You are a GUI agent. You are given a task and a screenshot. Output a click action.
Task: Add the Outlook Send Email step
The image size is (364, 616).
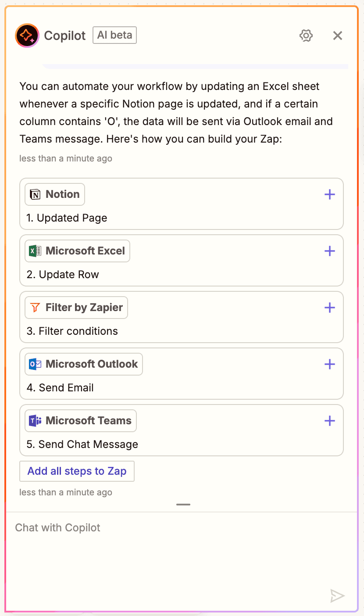(330, 364)
